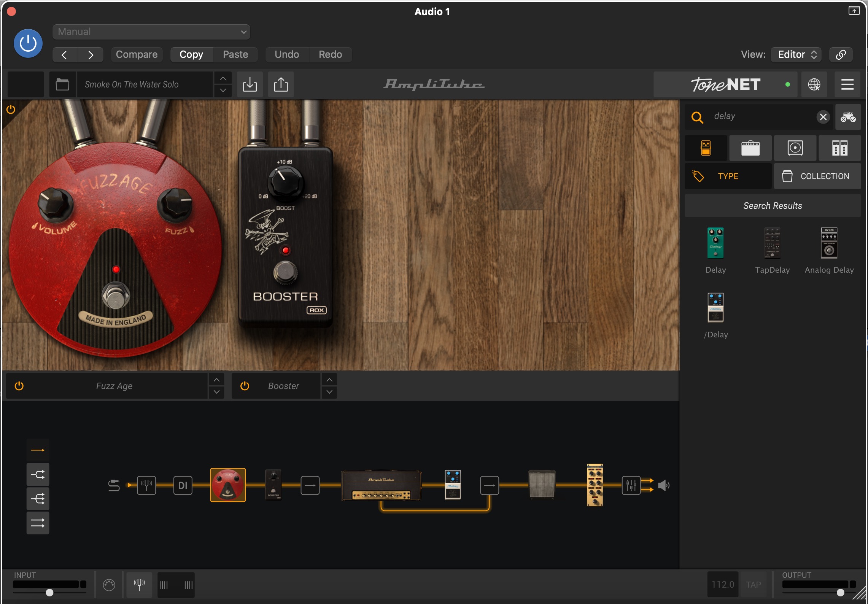
Task: Click the Paste button
Action: pyautogui.click(x=235, y=55)
